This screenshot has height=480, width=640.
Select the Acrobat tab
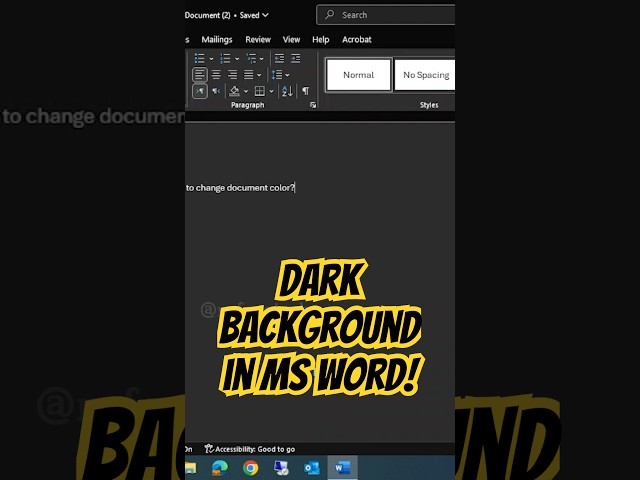[357, 40]
